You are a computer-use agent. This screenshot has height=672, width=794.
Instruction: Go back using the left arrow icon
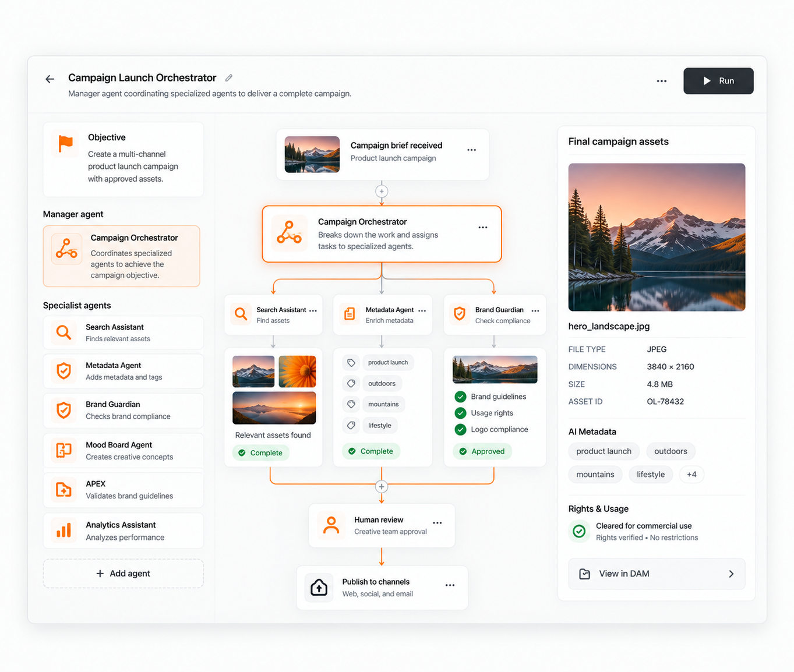50,79
